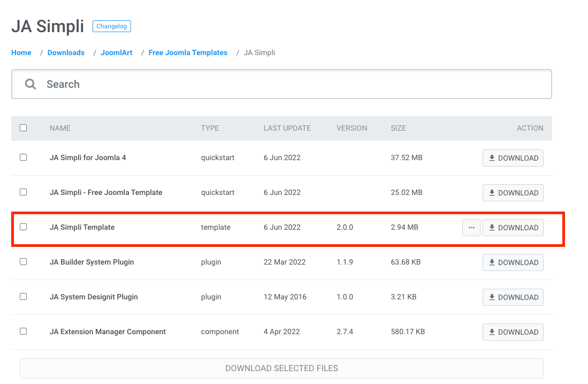Download JA Extension Manager Component
Image resolution: width=588 pixels, height=384 pixels.
(x=513, y=332)
